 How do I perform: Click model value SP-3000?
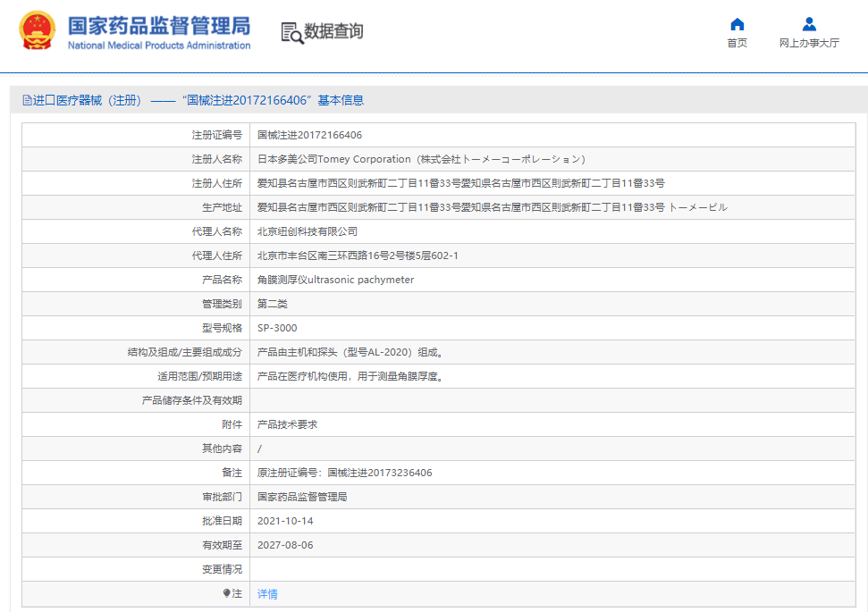[277, 328]
